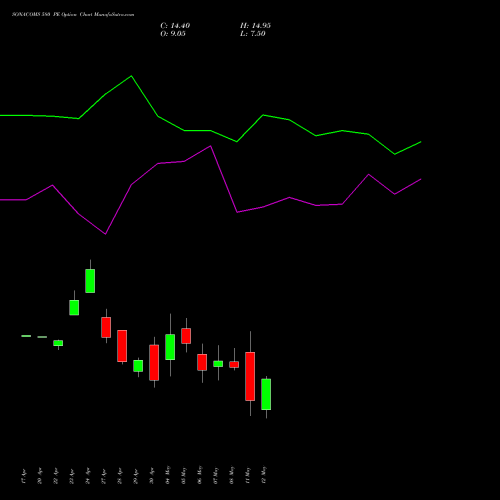
Task: Click the lowest trough of the purple indicator line
Action: [105, 234]
